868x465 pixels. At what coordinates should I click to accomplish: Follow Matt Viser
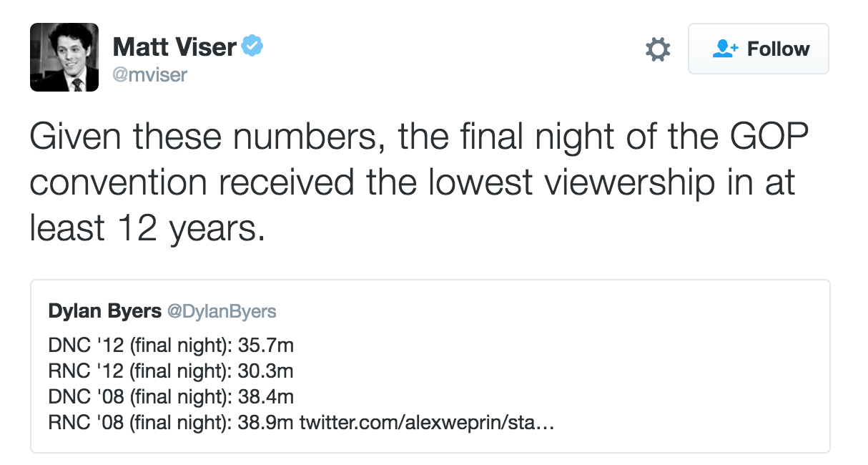[759, 49]
